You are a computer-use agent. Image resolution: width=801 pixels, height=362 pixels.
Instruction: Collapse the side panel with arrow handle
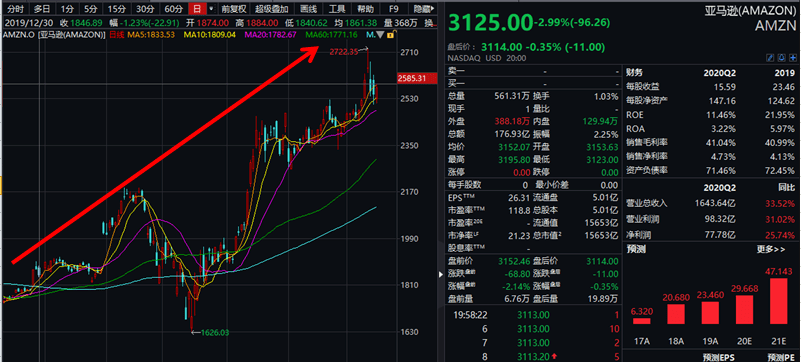442,274
